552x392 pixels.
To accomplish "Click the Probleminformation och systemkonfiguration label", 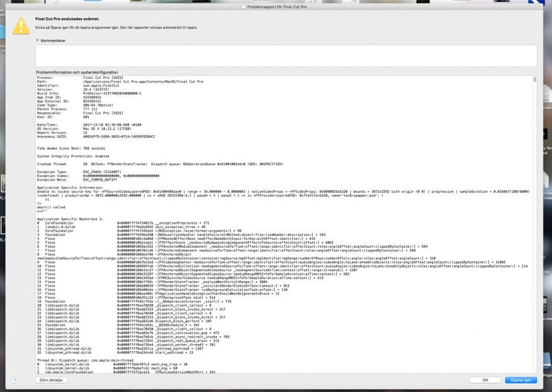I will click(77, 72).
